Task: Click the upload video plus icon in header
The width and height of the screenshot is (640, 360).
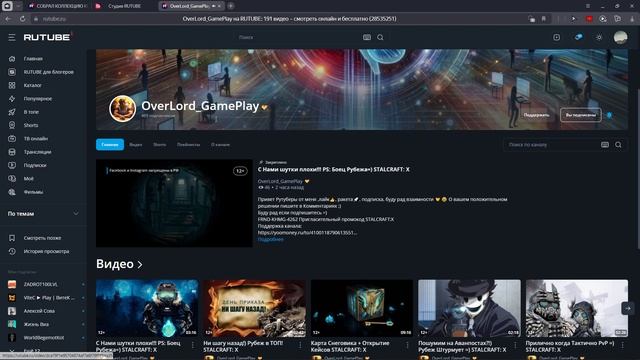Action: [556, 37]
